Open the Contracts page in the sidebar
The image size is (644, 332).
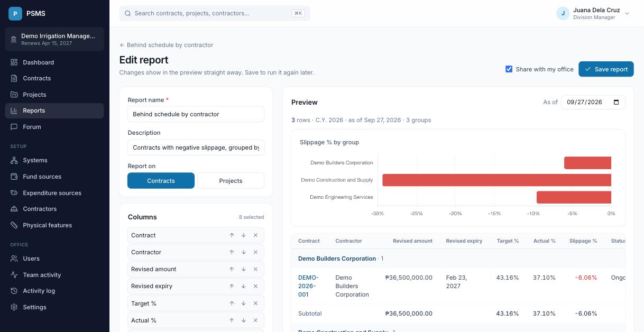point(54,78)
